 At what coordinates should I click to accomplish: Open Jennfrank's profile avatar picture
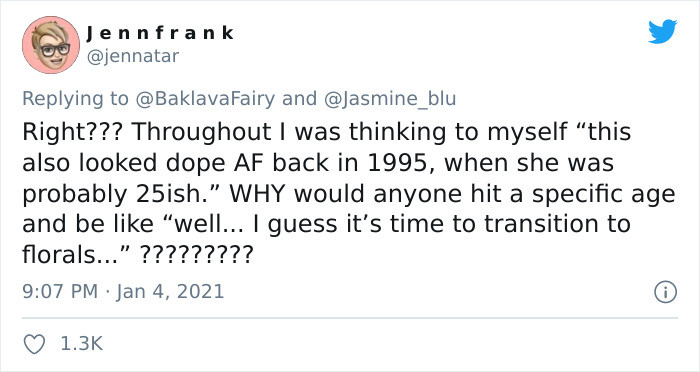pos(51,45)
